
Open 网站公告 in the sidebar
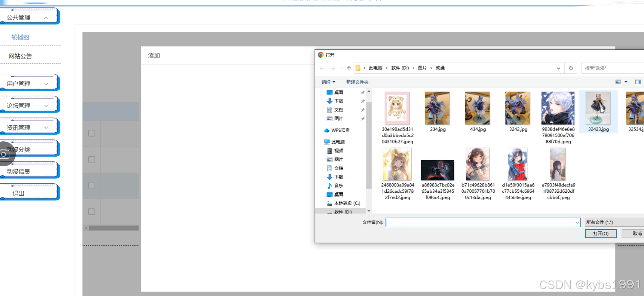pyautogui.click(x=20, y=56)
